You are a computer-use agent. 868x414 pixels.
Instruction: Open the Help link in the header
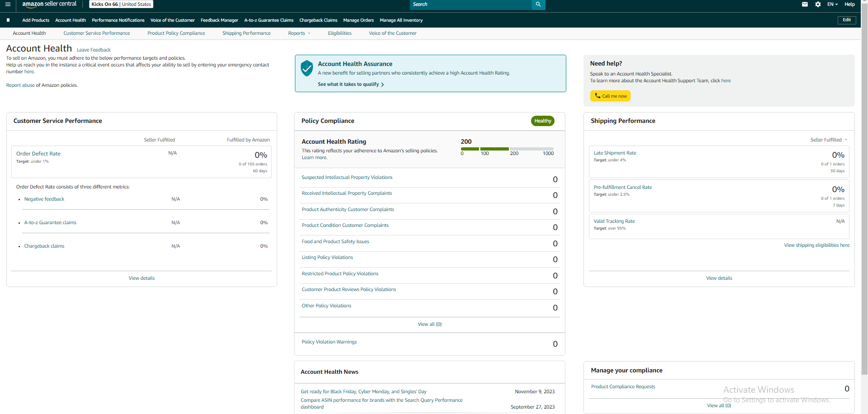[849, 5]
